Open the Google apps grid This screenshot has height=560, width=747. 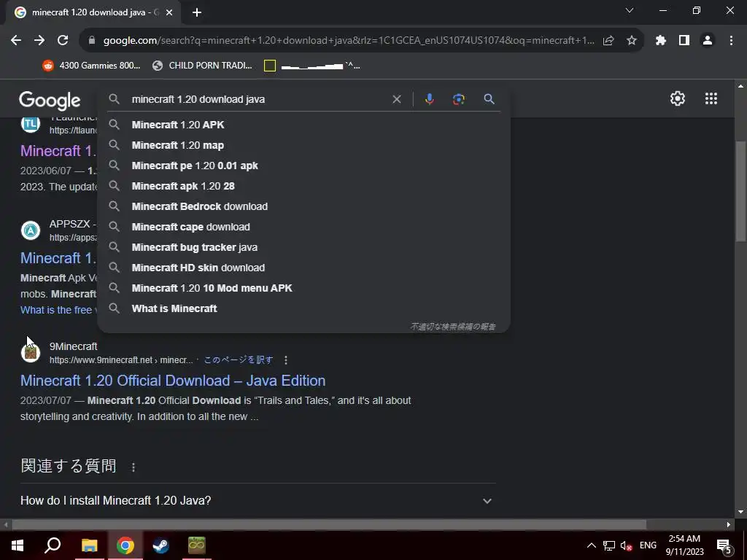pyautogui.click(x=711, y=98)
